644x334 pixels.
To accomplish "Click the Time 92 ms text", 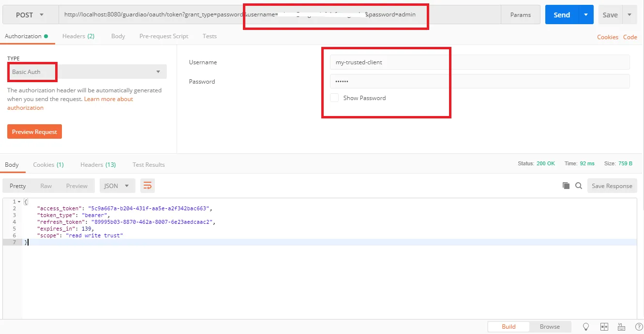I will (579, 163).
